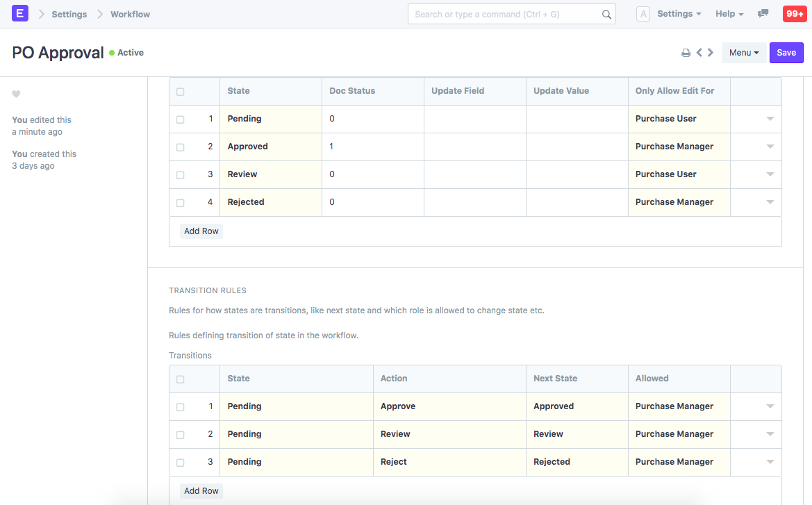Image resolution: width=812 pixels, height=505 pixels.
Task: Click the ERPNext home logo icon
Action: click(19, 13)
